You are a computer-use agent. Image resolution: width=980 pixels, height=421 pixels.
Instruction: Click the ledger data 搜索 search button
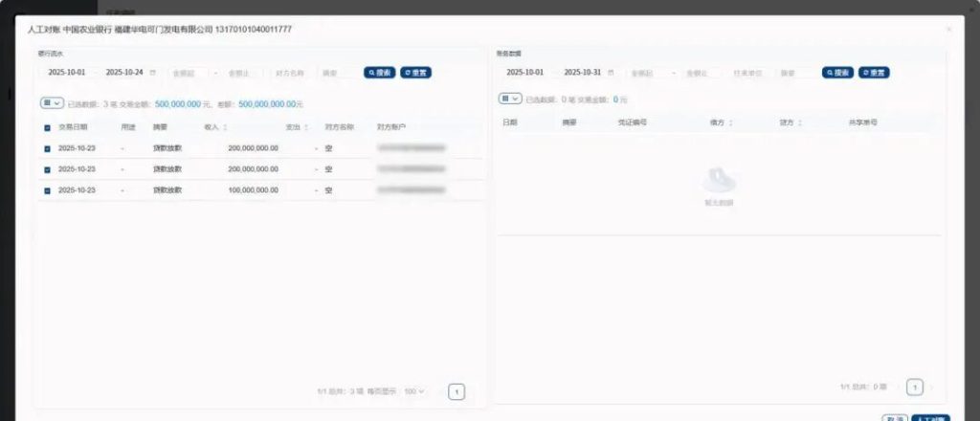pos(837,73)
